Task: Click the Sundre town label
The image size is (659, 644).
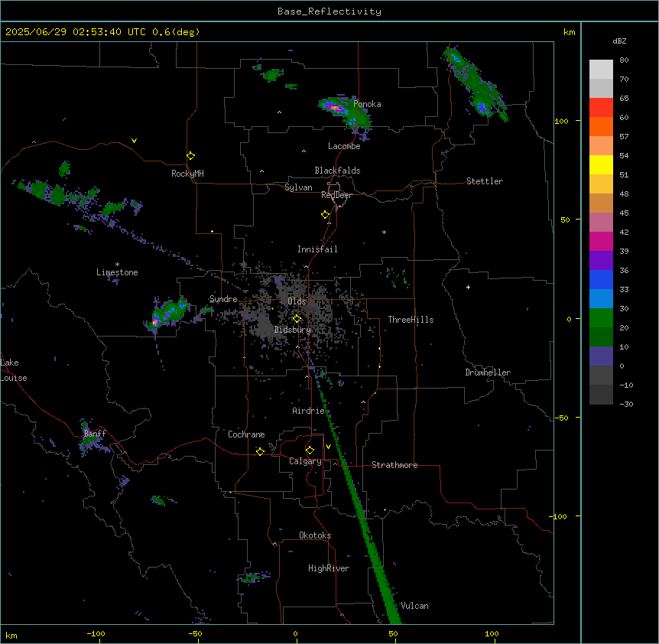Action: coord(223,299)
